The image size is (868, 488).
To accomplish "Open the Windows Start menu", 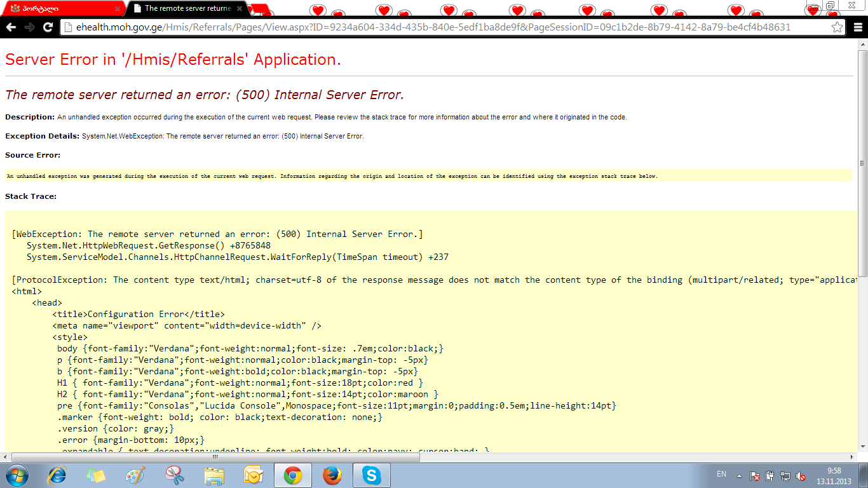I will pyautogui.click(x=17, y=475).
